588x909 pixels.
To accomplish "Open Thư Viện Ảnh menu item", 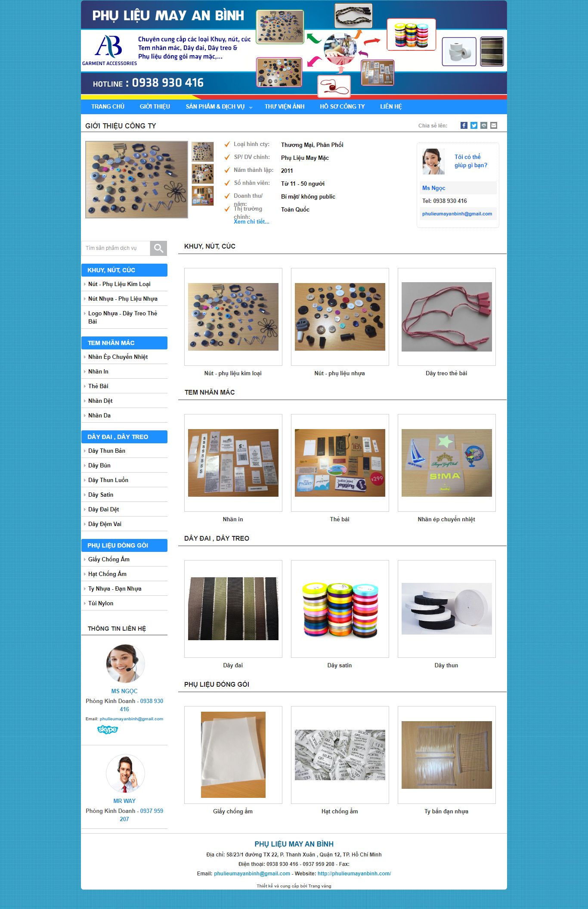I will click(285, 106).
